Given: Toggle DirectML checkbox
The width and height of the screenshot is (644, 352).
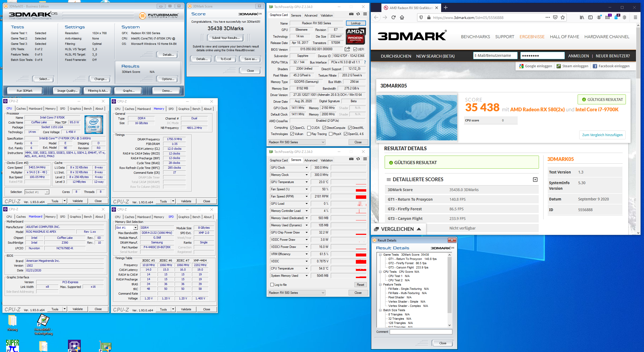Looking at the screenshot, I should (x=350, y=128).
